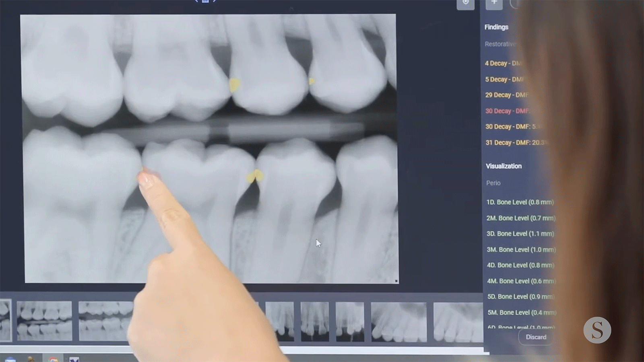Select the 29 Decay finding
This screenshot has height=362, width=644.
pos(506,95)
